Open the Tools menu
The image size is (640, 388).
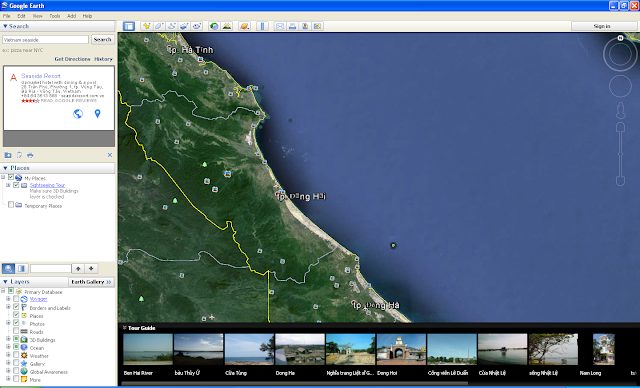[x=55, y=16]
